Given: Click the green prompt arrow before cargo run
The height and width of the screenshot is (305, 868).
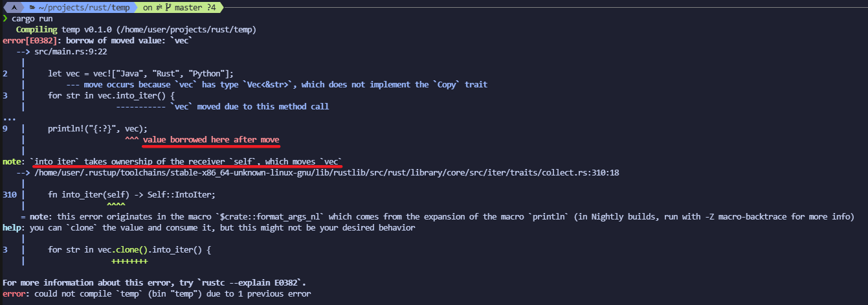Looking at the screenshot, I should point(5,19).
